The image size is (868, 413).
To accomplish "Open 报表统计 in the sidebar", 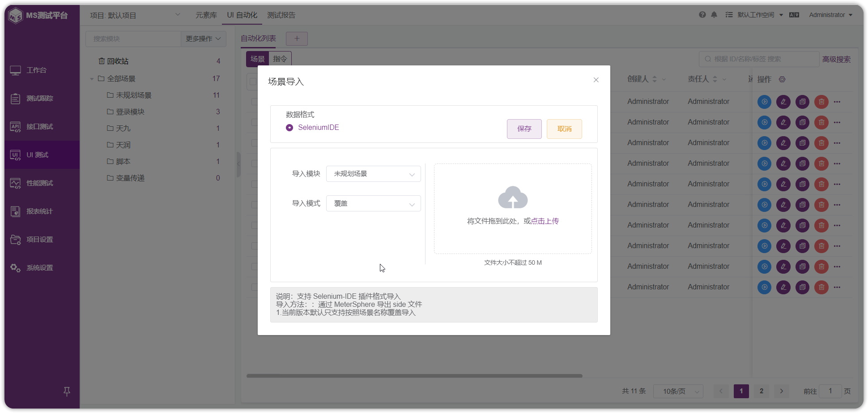I will pos(42,211).
